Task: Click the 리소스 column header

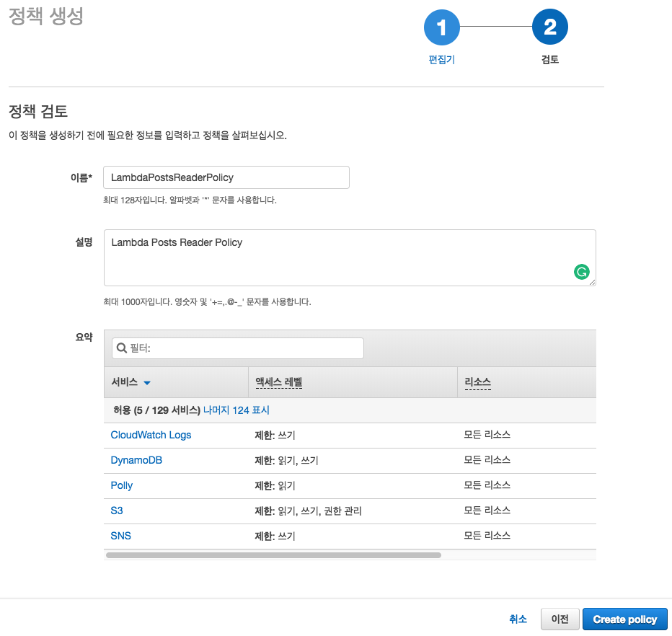Action: 478,382
